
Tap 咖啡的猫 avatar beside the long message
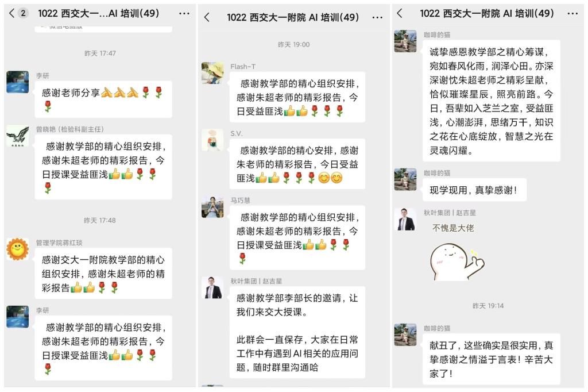click(x=405, y=41)
